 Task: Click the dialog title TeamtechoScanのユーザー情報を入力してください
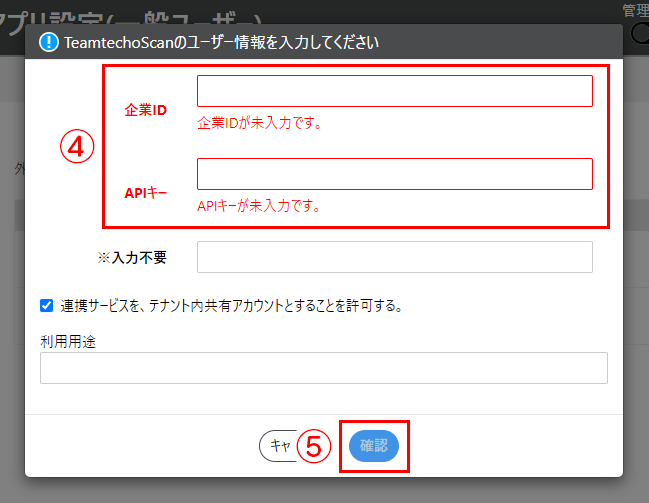(x=221, y=42)
